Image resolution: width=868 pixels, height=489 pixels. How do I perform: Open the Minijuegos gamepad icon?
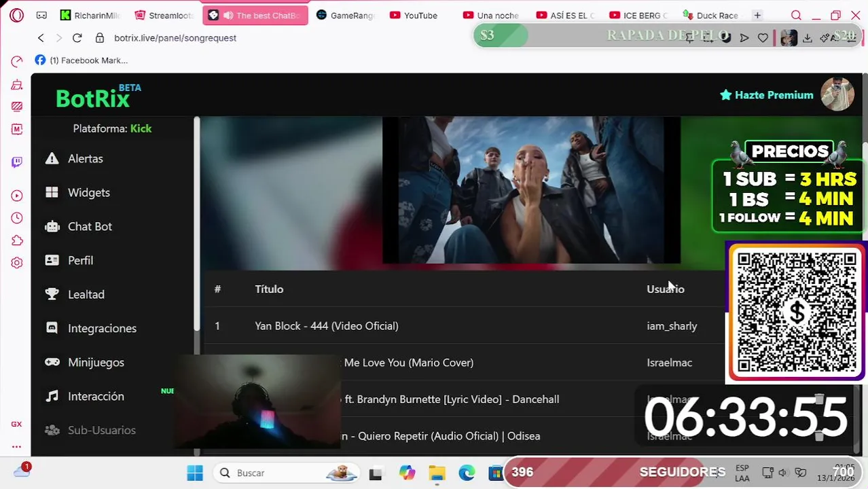click(52, 362)
